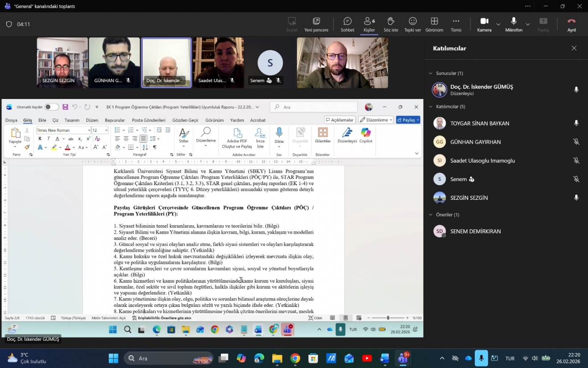The height and width of the screenshot is (368, 588).
Task: Click the Kişiler people icon
Action: 369,25
